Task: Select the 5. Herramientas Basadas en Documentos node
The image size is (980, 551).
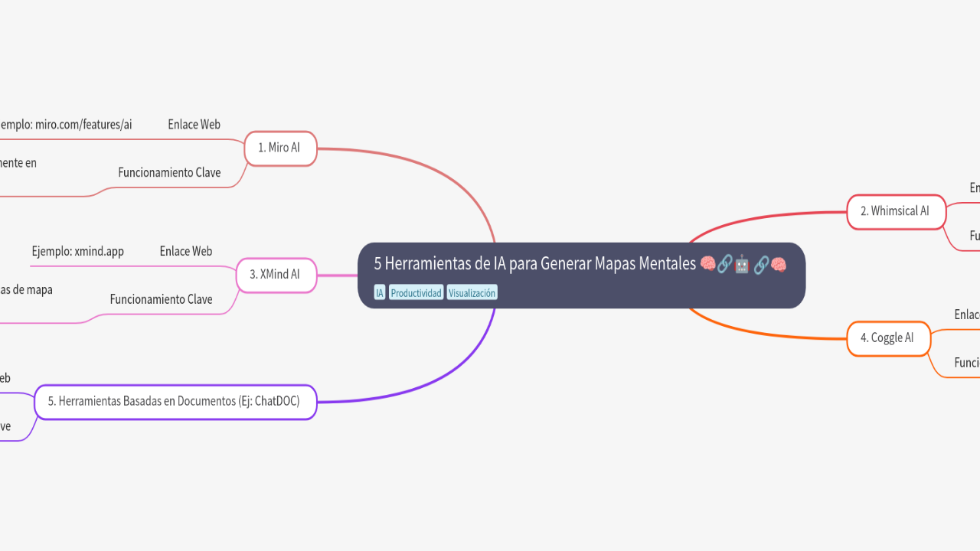Action: (x=175, y=401)
